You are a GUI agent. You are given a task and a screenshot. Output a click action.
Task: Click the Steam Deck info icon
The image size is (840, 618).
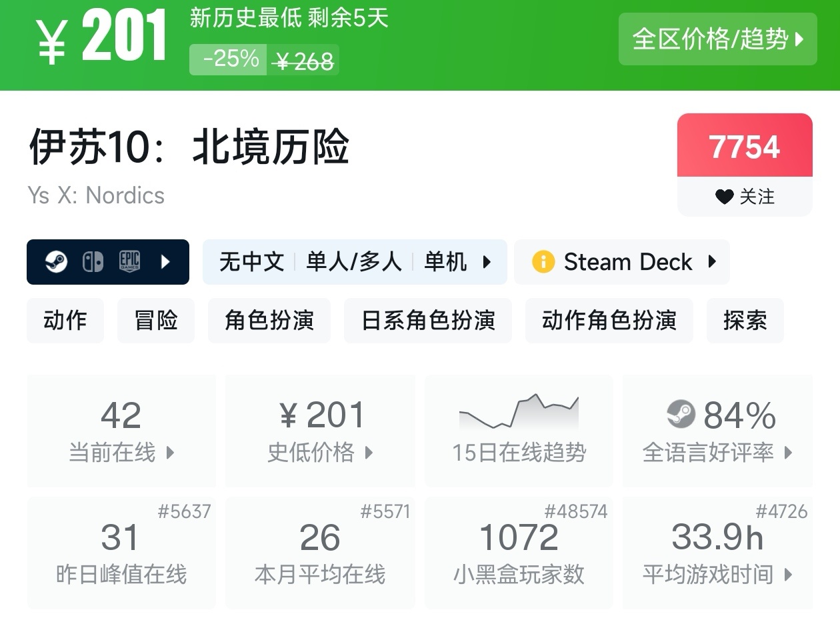click(x=543, y=262)
